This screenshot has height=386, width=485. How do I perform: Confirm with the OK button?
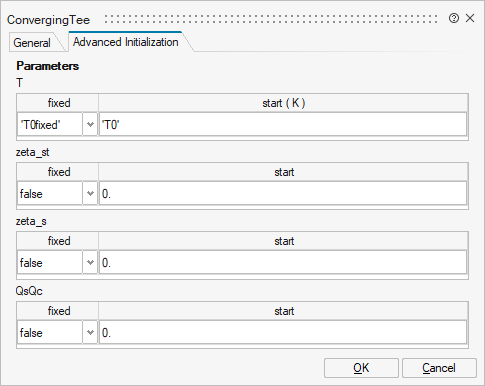(361, 368)
